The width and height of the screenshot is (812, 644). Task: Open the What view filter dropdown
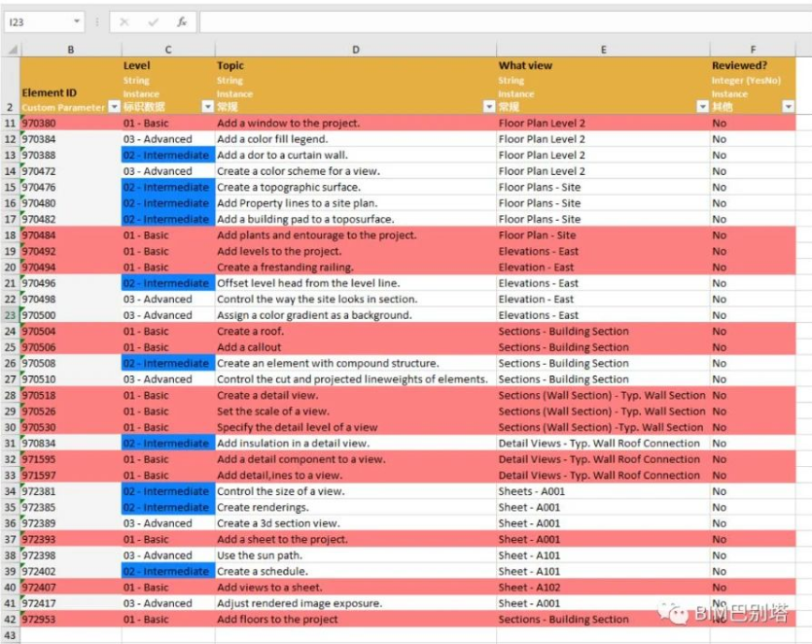pos(702,107)
